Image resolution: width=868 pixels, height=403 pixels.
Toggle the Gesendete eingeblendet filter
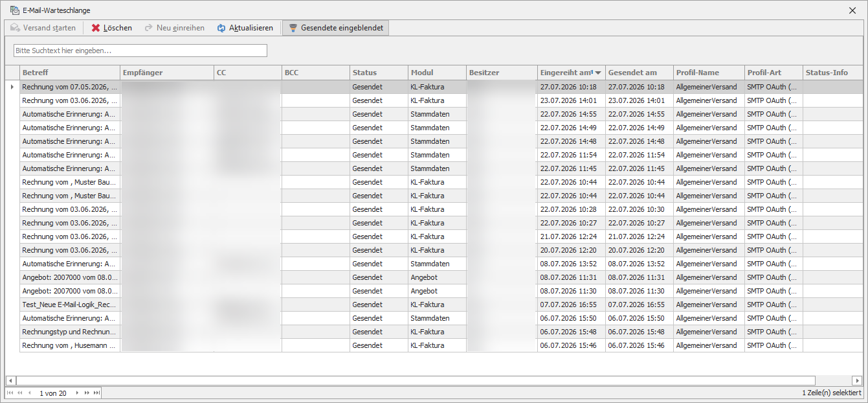335,28
